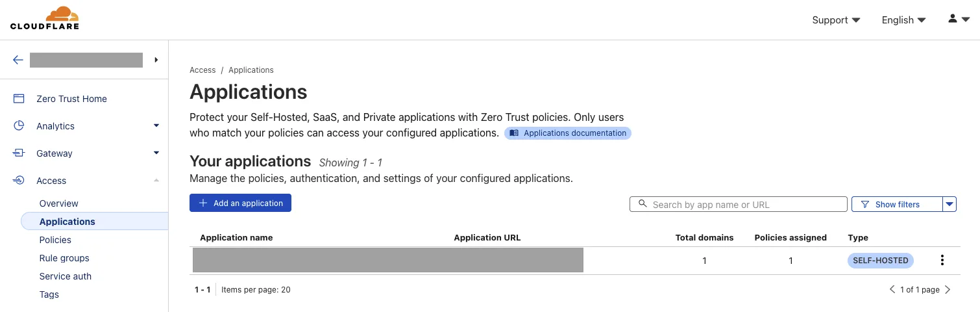The width and height of the screenshot is (980, 312).
Task: Click the Access menu label
Action: (x=51, y=181)
